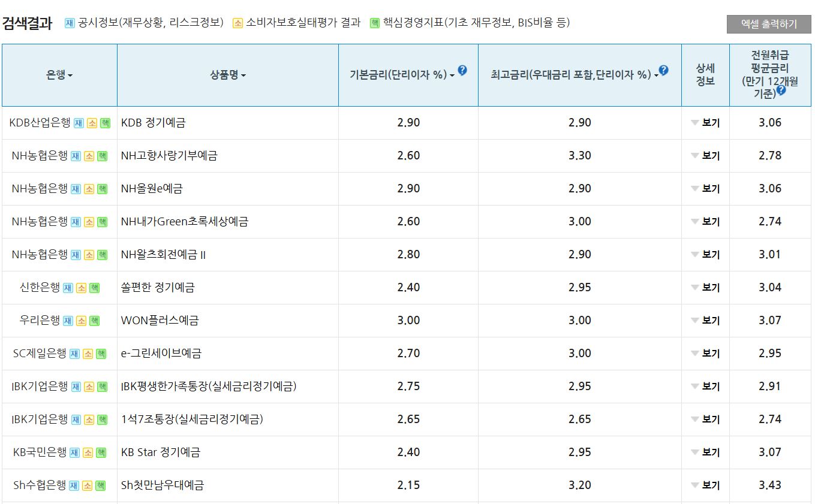Click 핵 icon for KB국민은행
Screen dimensions: 815x504
[101, 452]
